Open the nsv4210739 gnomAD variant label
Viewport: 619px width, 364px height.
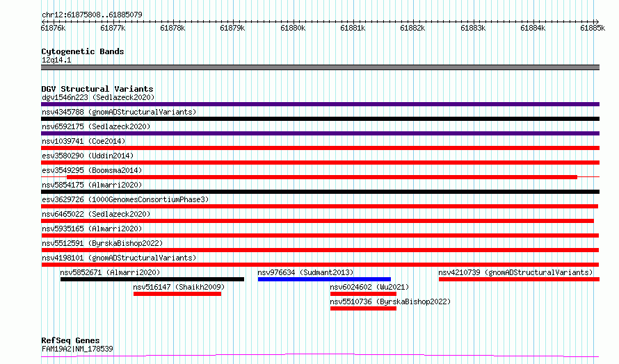point(515,272)
